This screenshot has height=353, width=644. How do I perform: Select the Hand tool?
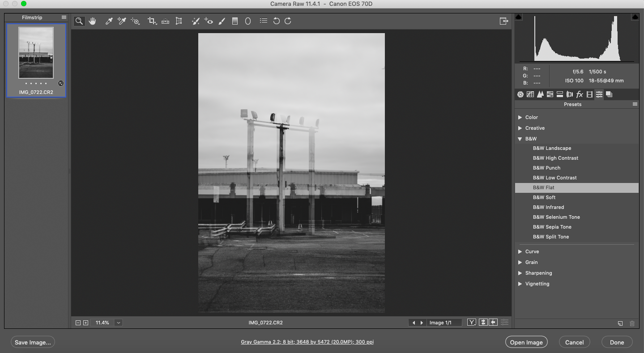92,21
